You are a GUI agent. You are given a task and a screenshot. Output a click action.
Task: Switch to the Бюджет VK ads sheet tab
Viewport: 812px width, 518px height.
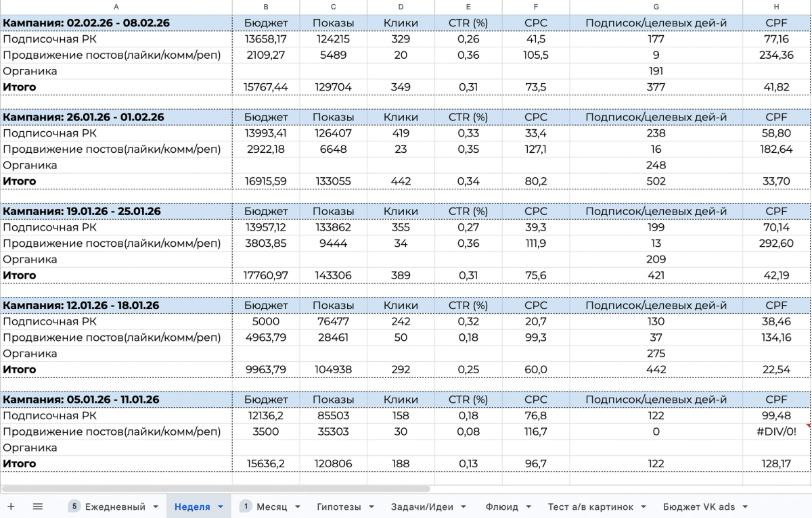pyautogui.click(x=699, y=507)
